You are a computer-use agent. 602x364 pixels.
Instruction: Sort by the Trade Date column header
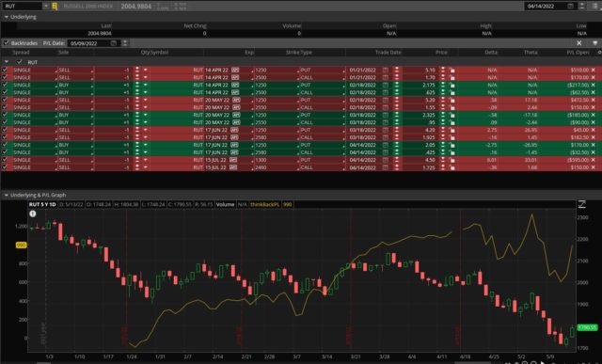pos(388,53)
